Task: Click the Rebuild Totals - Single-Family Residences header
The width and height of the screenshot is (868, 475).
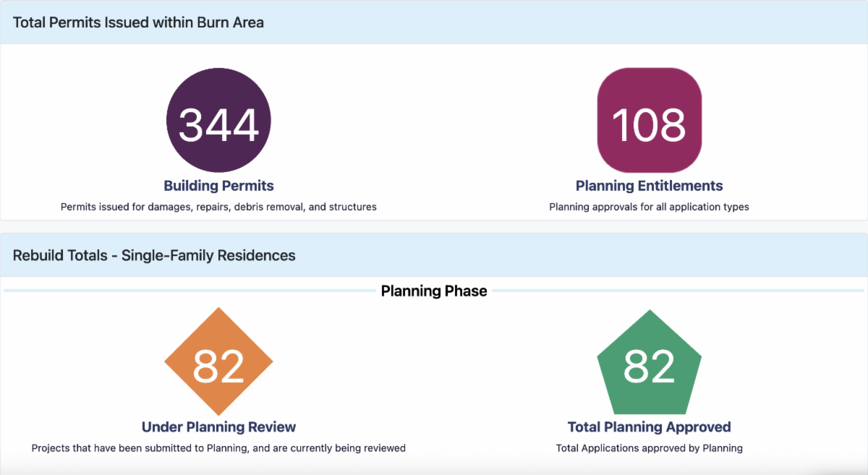Action: click(154, 255)
